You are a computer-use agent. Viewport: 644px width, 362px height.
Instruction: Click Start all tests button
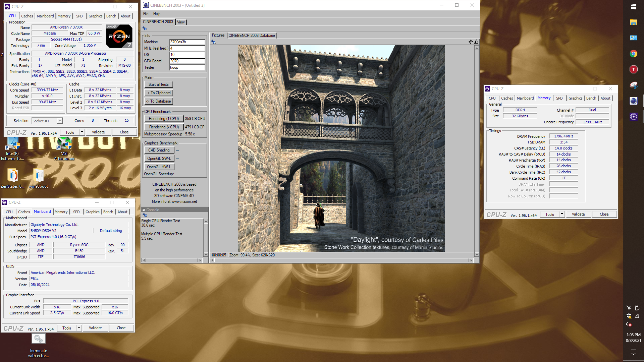coord(159,84)
